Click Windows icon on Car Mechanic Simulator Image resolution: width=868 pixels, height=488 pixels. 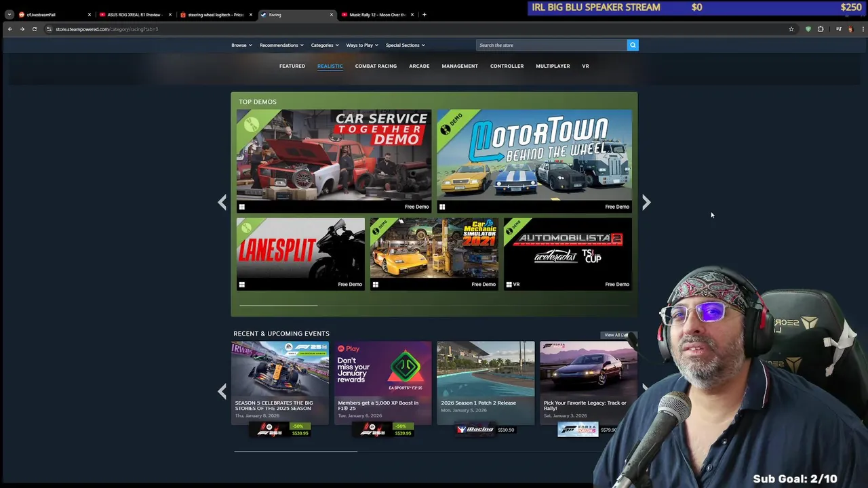375,285
